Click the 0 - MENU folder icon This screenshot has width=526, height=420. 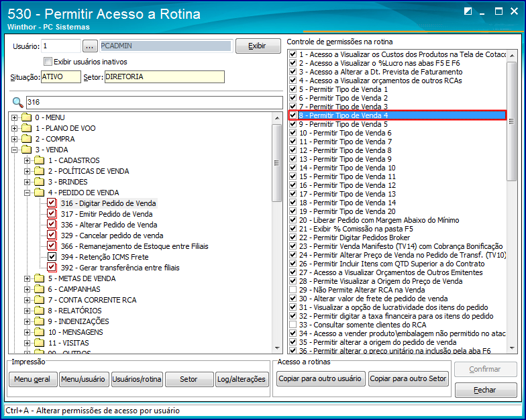click(26, 117)
